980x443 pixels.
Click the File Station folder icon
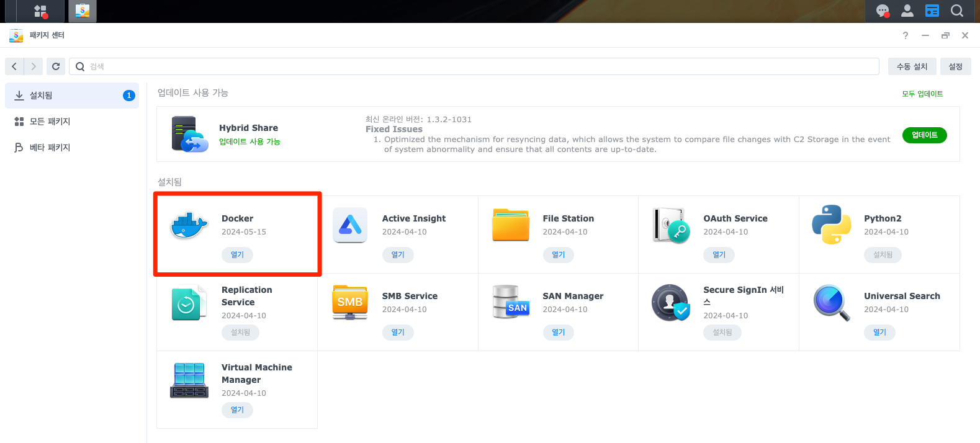tap(511, 225)
